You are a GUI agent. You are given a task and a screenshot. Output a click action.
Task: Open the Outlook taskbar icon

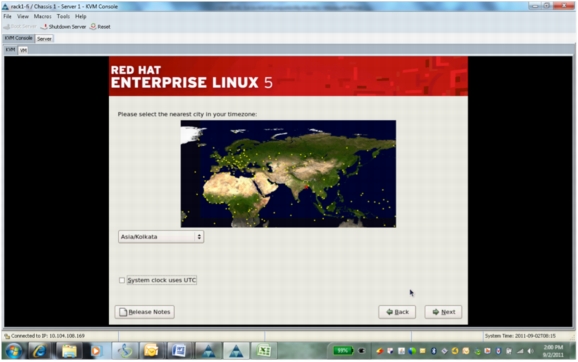point(151,351)
